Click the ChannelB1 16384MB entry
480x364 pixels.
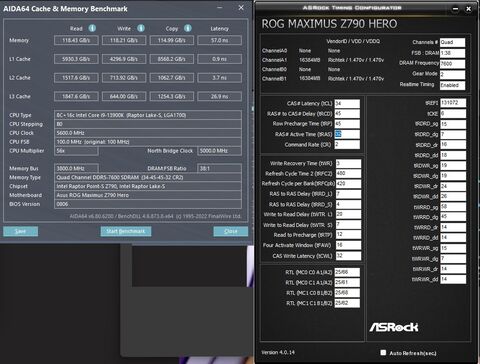(309, 79)
